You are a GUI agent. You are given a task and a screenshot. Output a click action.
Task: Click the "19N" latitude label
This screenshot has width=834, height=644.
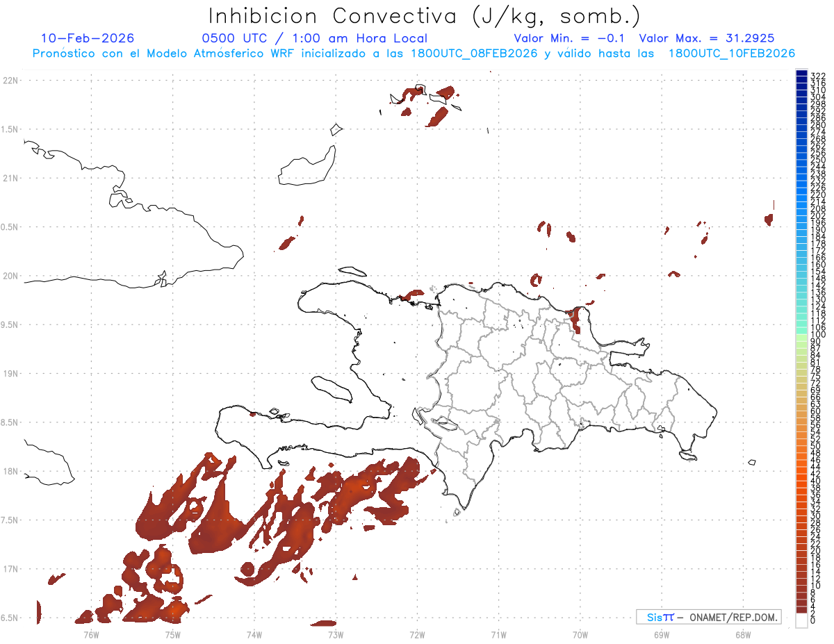10,374
